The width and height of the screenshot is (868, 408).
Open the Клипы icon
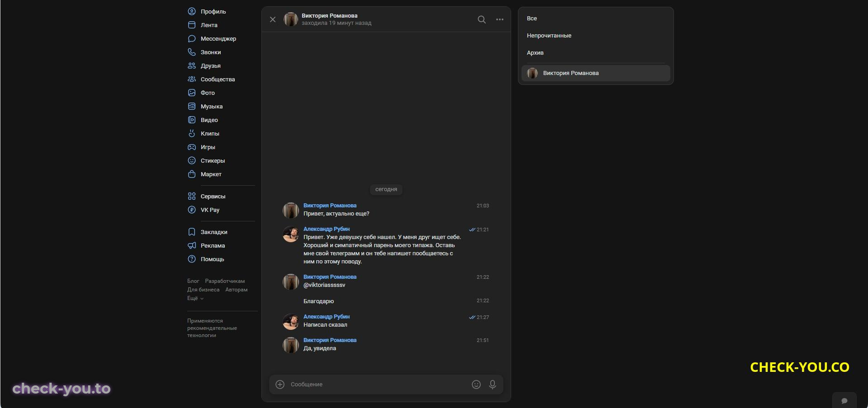[x=192, y=133]
